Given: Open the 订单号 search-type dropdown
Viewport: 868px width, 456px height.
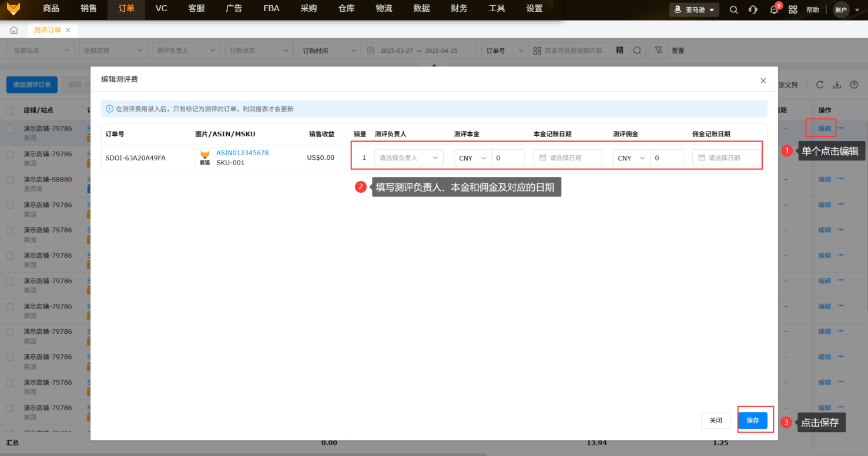Looking at the screenshot, I should [505, 51].
